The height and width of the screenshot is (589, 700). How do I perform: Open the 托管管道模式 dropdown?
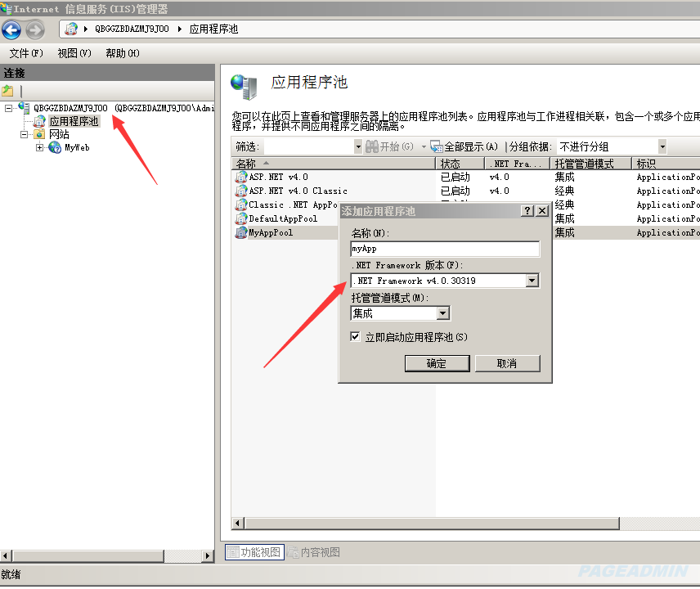[442, 313]
